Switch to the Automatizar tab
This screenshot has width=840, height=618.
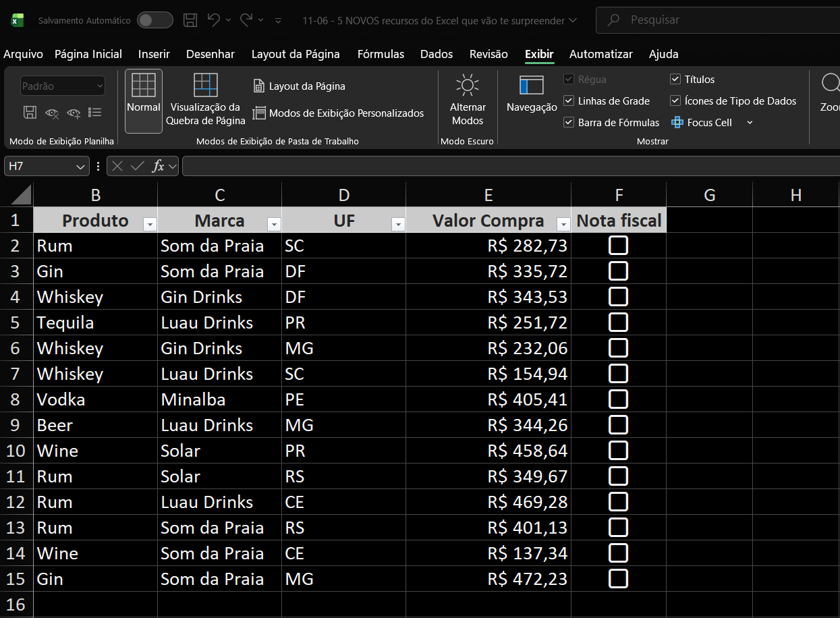[x=601, y=54]
